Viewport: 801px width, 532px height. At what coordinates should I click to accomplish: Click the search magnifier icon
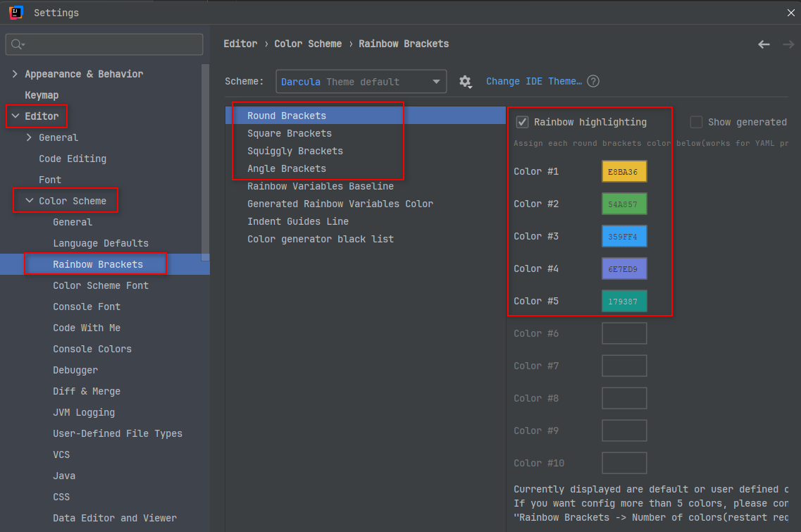tap(18, 44)
